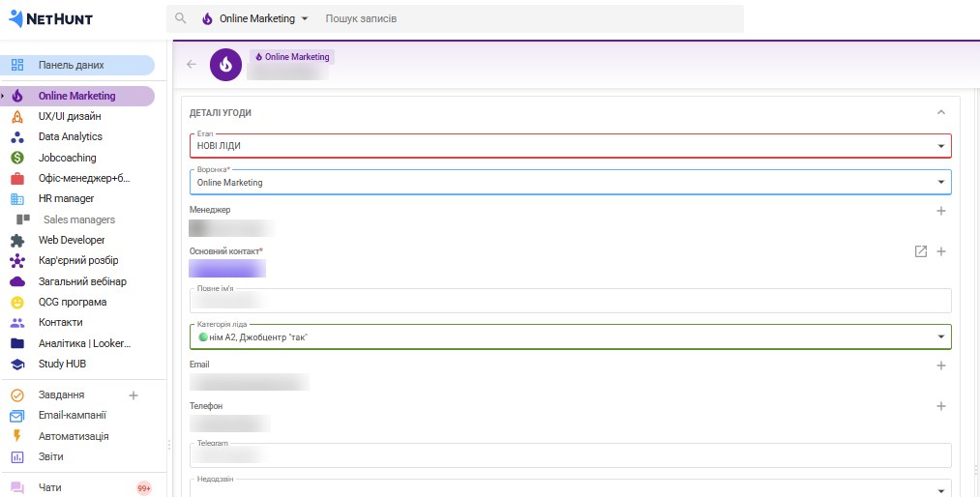Screen dimensions: 980x497
Task: Click the red briefcase icon
Action: coord(17,179)
